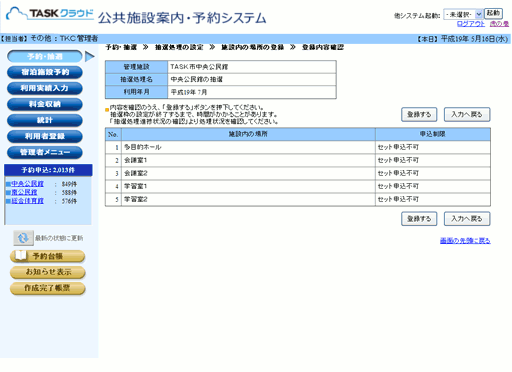
Task: Click the 作成完了帳票 button
Action: [47, 288]
